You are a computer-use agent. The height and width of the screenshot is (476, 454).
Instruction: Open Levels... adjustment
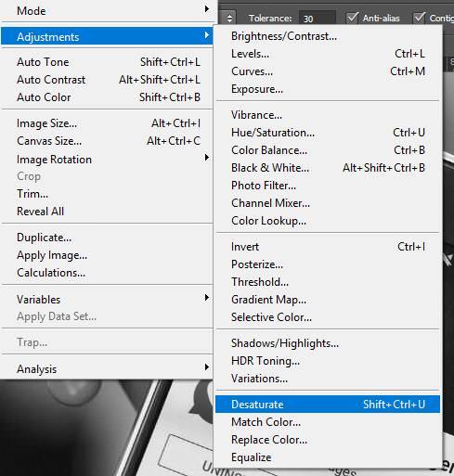[x=328, y=54]
